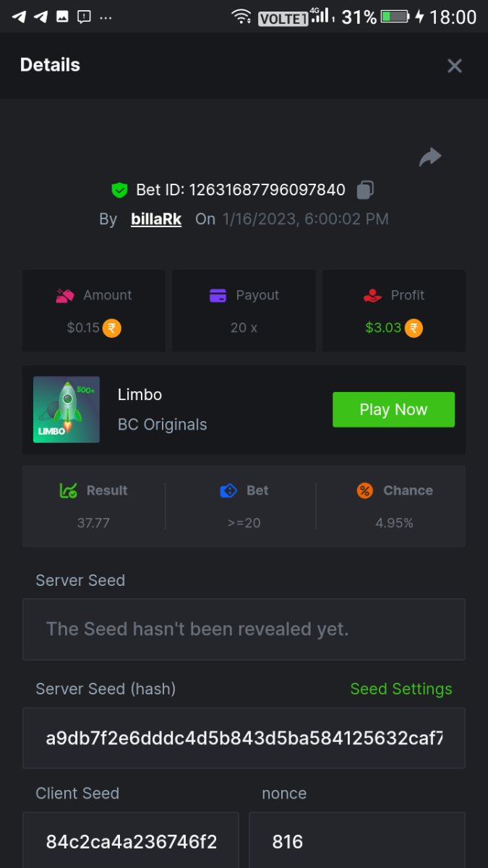Click the rupee coin icon beside Profit
This screenshot has width=488, height=868.
point(414,328)
